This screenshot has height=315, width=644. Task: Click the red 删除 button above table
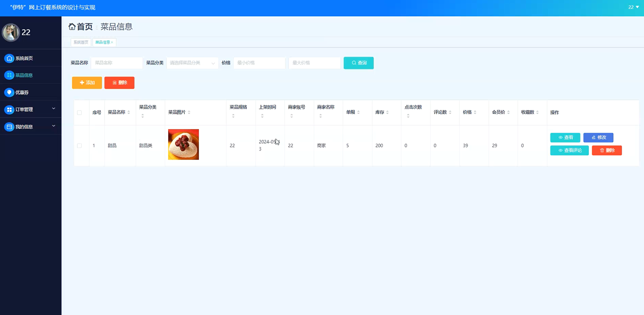120,83
